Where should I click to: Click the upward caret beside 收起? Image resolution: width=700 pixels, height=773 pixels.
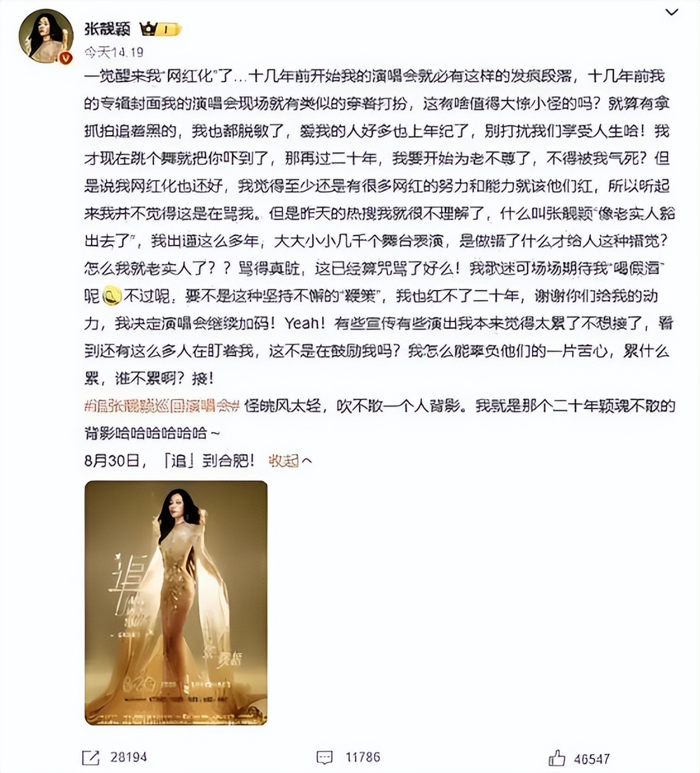[307, 461]
